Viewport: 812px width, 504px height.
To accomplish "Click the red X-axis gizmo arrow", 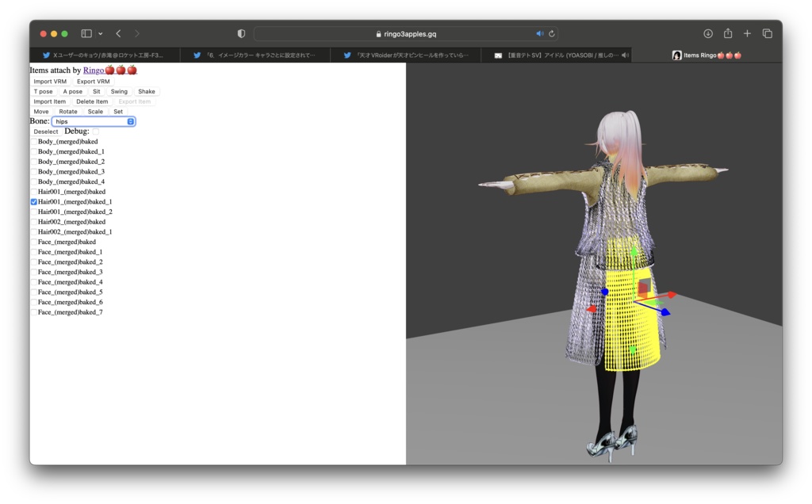I will (671, 295).
